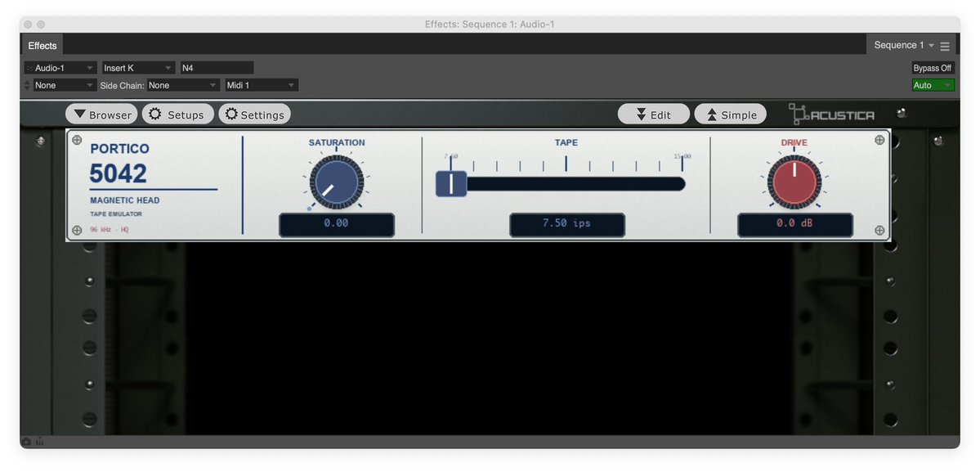Open the Setups gear button
980x472 pixels.
pyautogui.click(x=177, y=115)
